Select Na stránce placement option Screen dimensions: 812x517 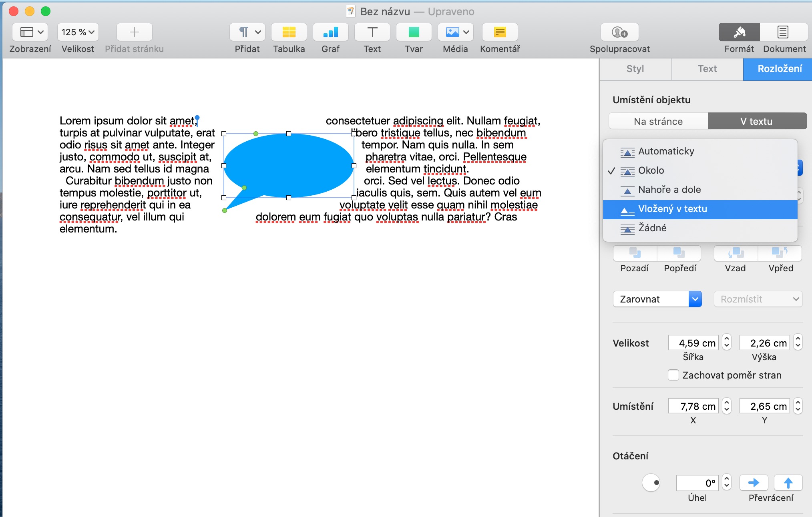(x=658, y=121)
